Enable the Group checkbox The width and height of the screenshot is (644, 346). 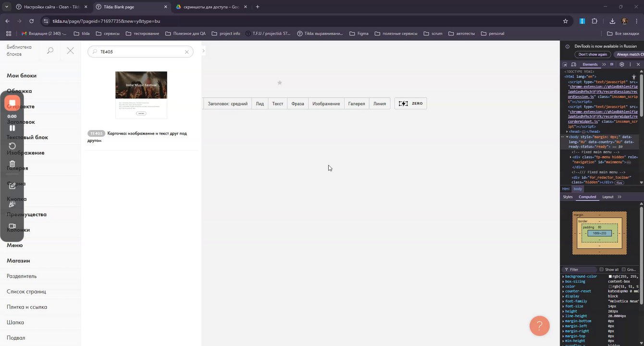[x=624, y=270]
